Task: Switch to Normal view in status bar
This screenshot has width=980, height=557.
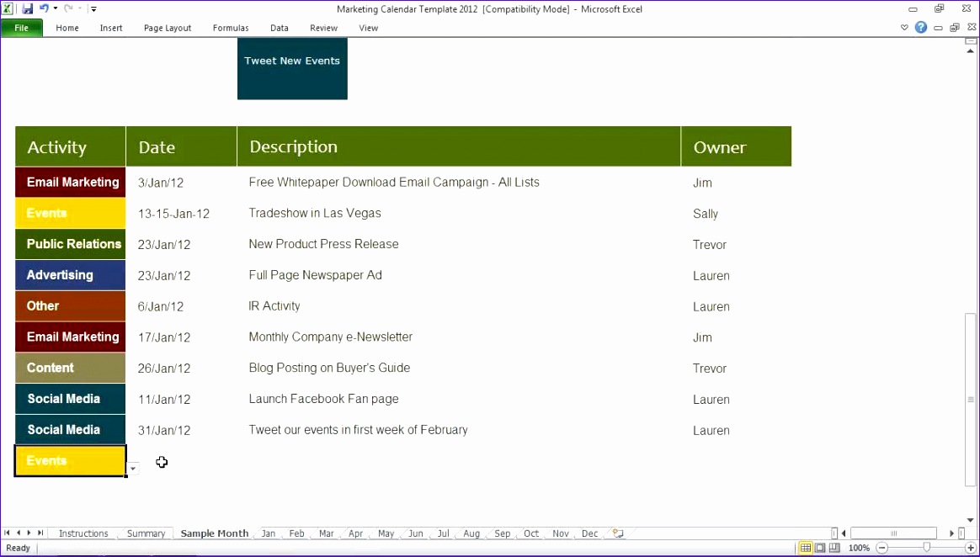Action: point(806,548)
